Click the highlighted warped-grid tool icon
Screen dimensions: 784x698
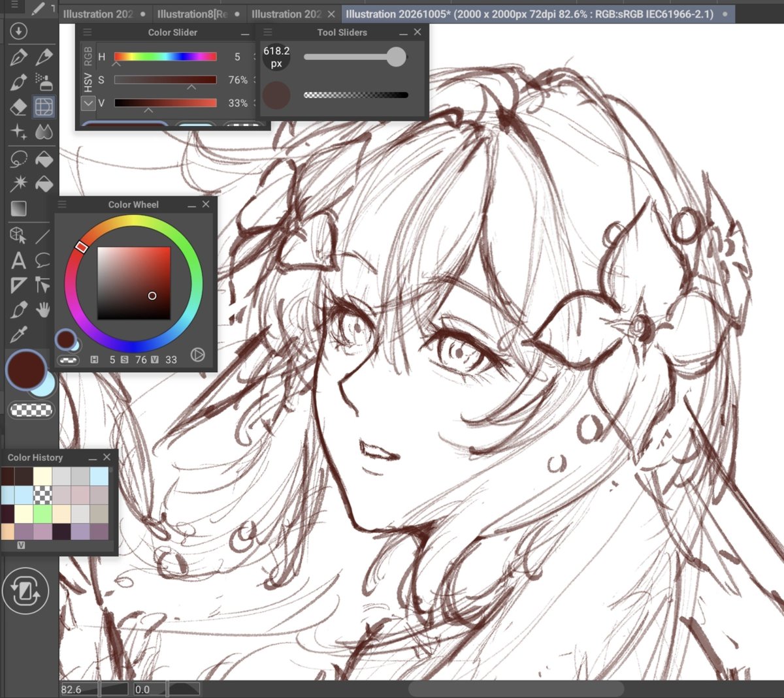(44, 106)
